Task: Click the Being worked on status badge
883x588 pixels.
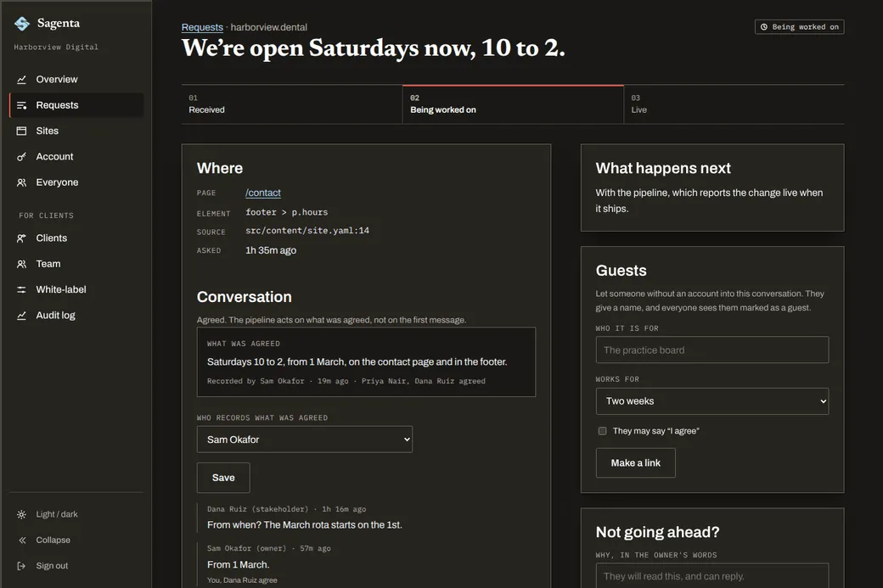Action: [800, 27]
